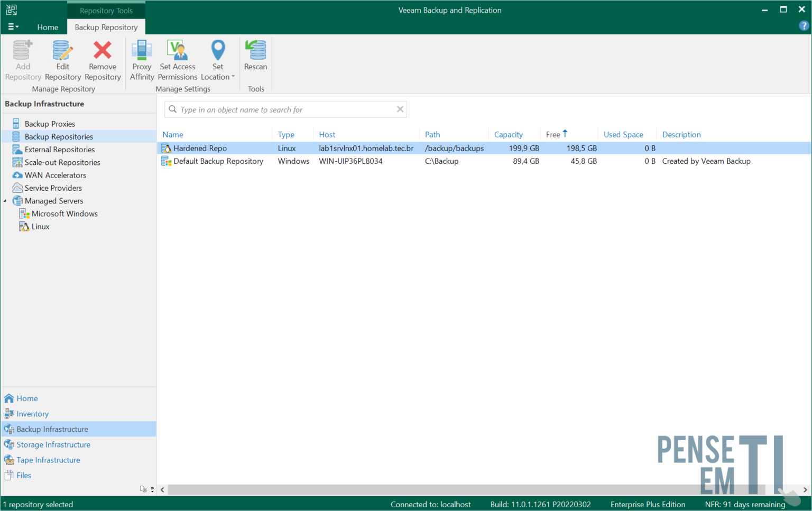Switch to the Home ribbon tab
Viewport: 812px width, 511px height.
click(48, 27)
